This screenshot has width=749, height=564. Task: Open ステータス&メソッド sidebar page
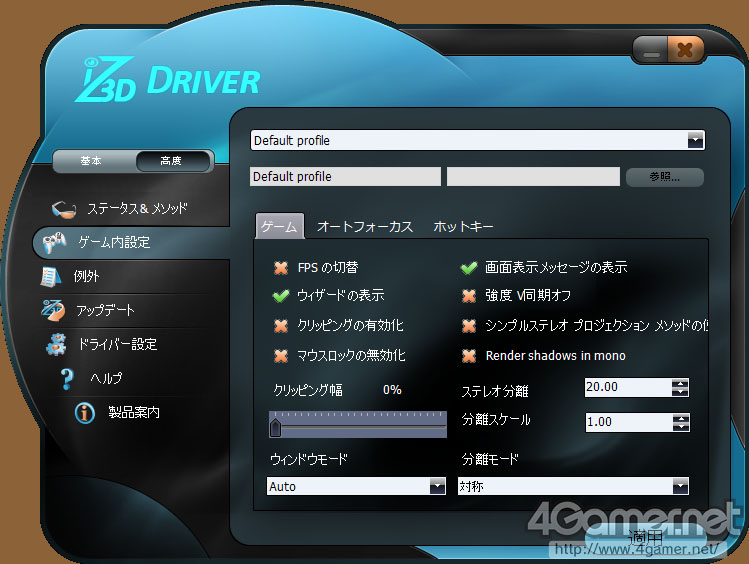tap(137, 209)
